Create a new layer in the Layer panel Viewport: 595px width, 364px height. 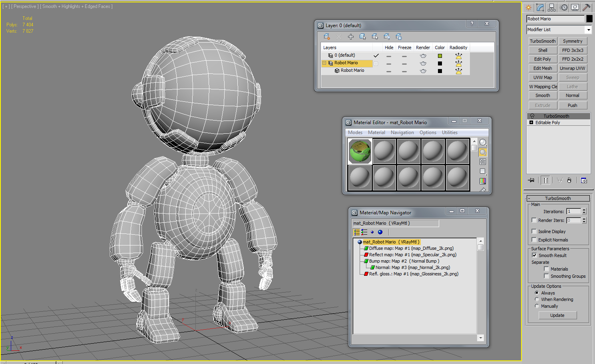[327, 36]
